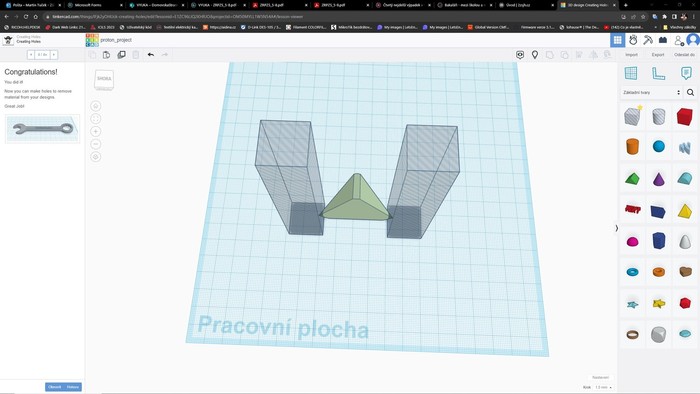The height and width of the screenshot is (394, 700).
Task: Collapse the shapes panel with the chevron
Action: click(617, 228)
